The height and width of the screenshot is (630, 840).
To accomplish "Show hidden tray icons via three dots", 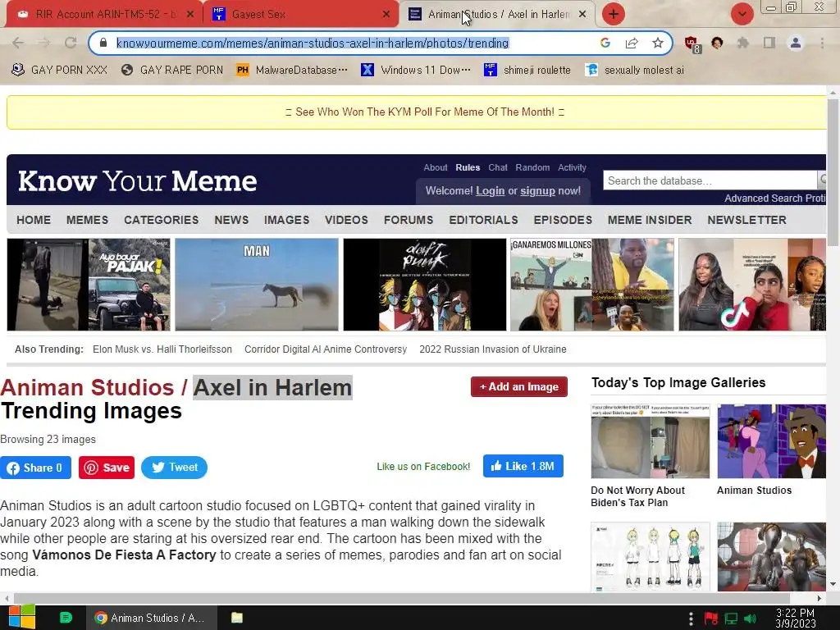I will pyautogui.click(x=691, y=619).
